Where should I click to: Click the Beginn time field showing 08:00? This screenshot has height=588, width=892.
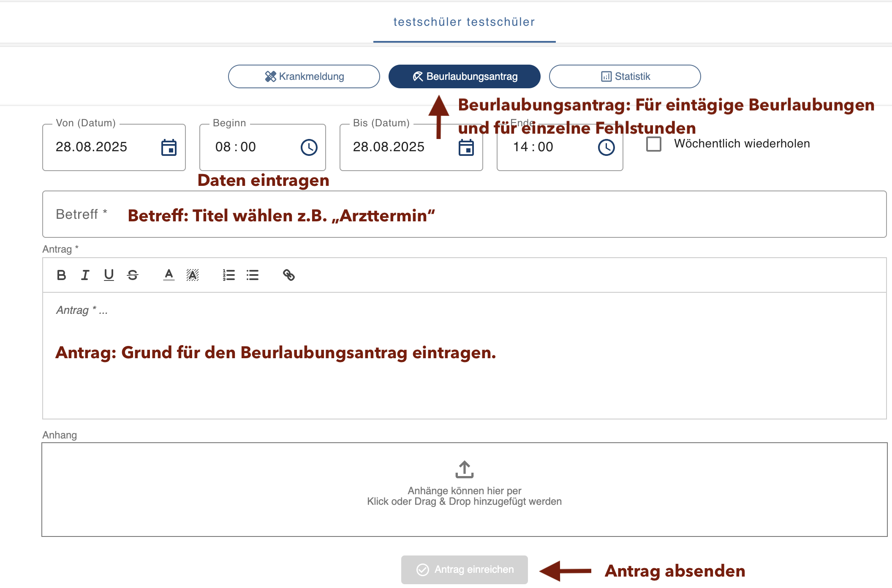(263, 147)
